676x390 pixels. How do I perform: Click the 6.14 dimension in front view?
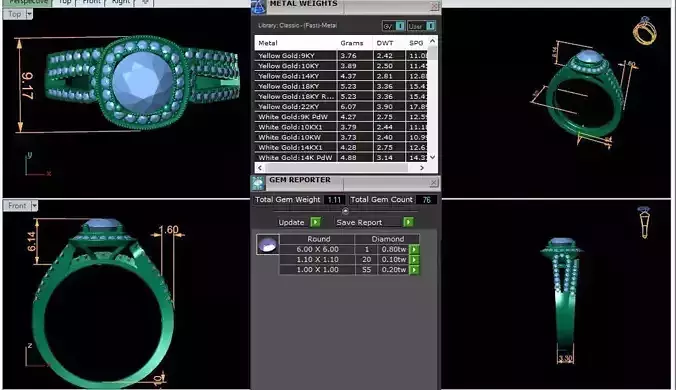tap(31, 242)
